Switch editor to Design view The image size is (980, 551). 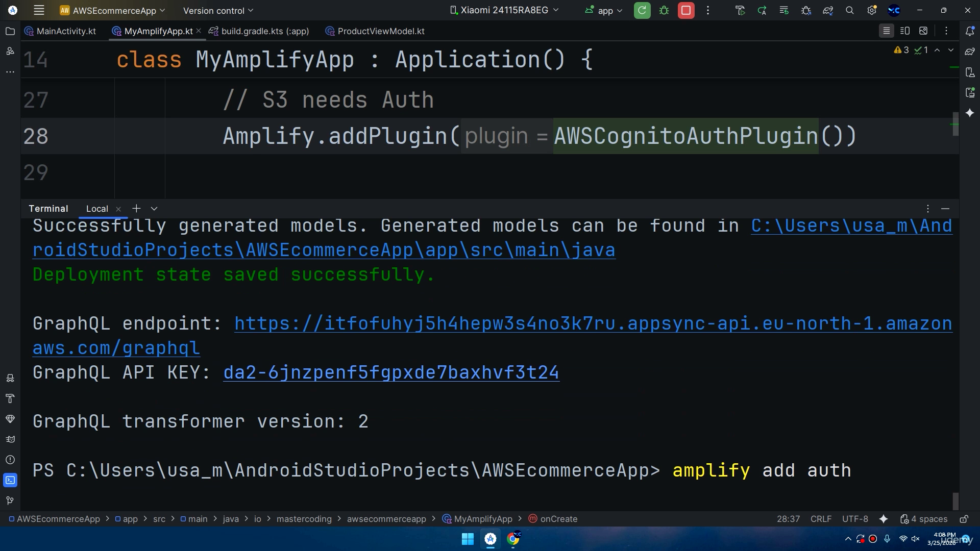pos(923,31)
